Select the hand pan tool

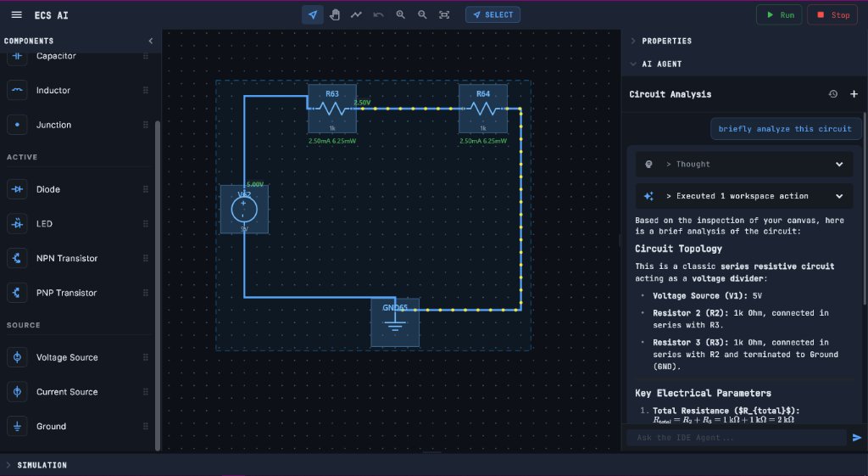(x=334, y=15)
